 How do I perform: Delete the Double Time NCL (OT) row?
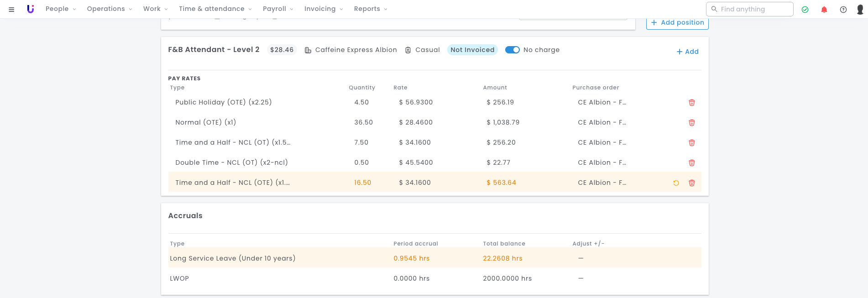692,163
